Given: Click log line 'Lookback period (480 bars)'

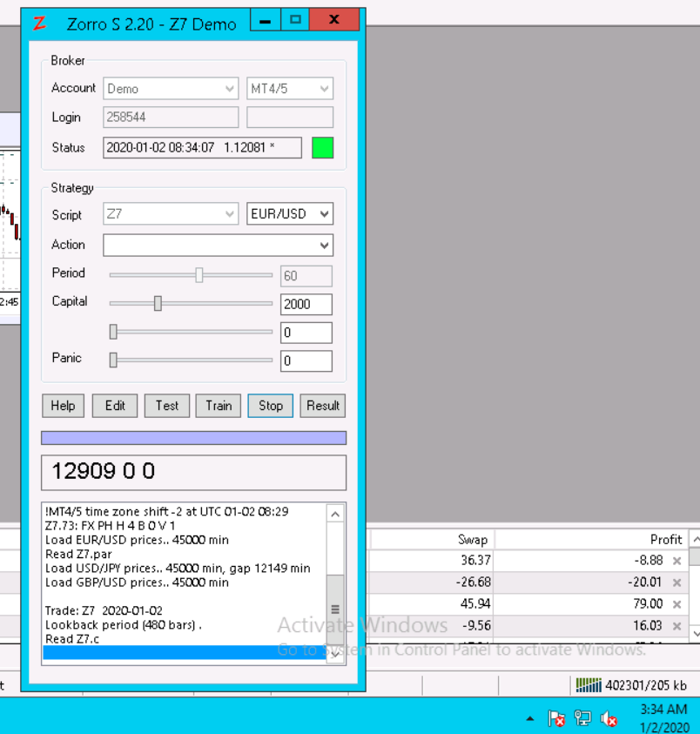Looking at the screenshot, I should pyautogui.click(x=123, y=624).
